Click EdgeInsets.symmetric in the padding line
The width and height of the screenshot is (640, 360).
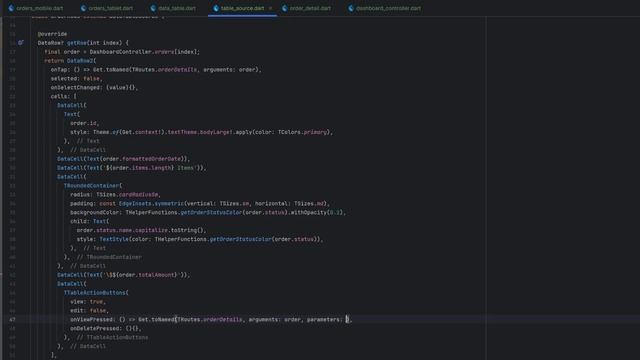point(151,204)
